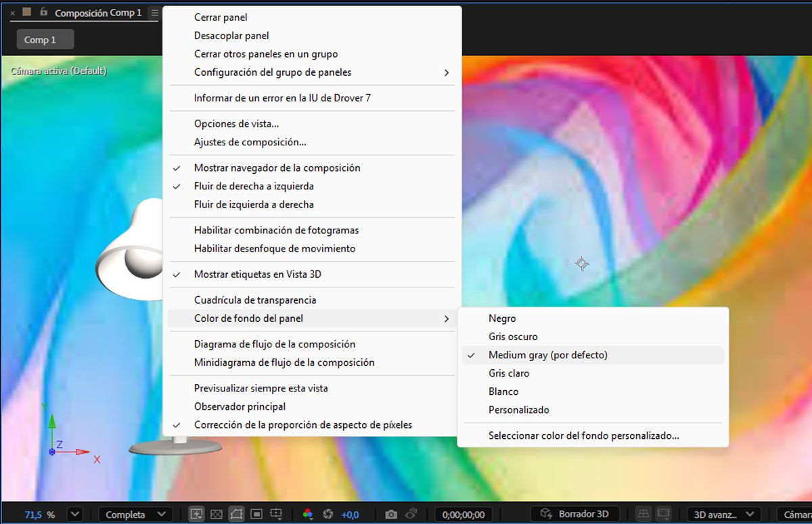Toggle mask and shape path visibility
Screen dimensions: 812x524
point(236,514)
